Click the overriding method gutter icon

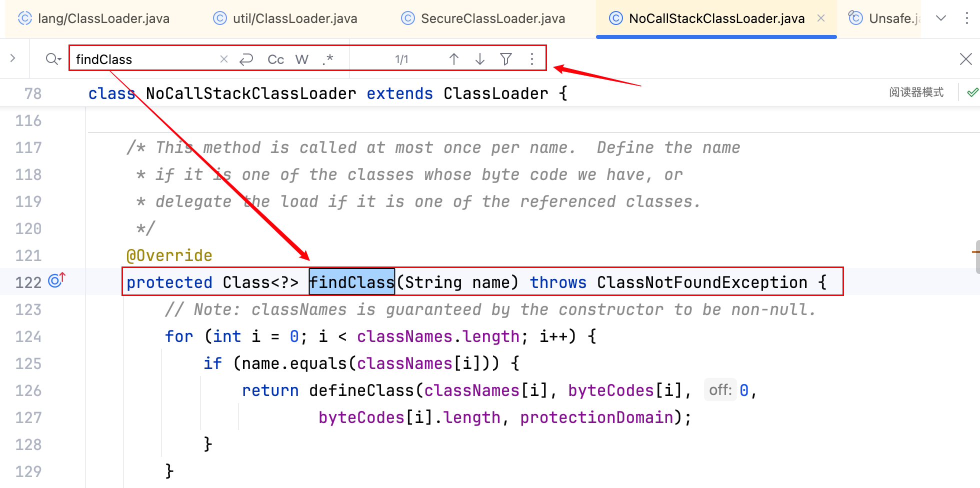[x=56, y=280]
